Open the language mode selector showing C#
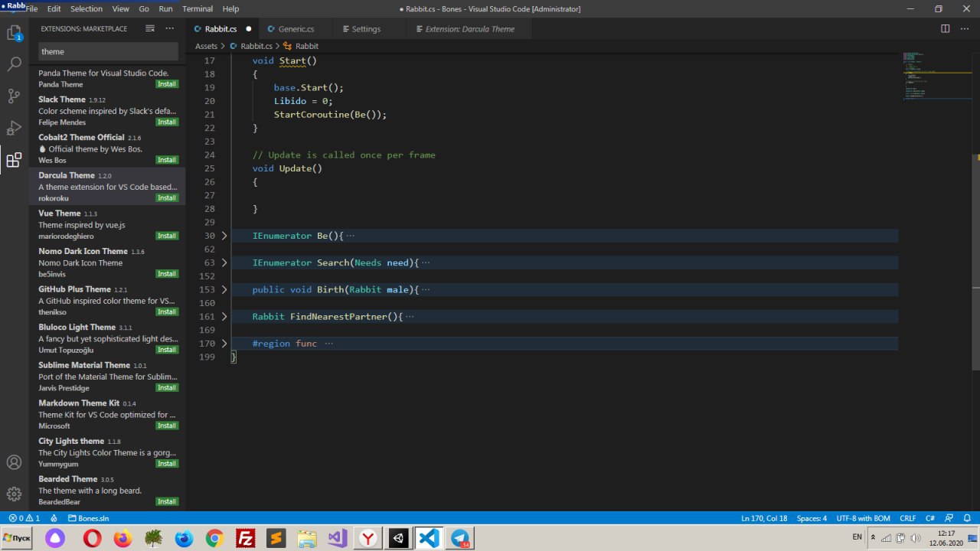 (x=929, y=518)
